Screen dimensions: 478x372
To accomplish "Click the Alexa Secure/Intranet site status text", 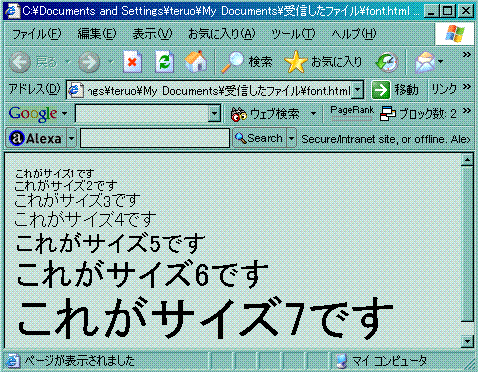I will 386,139.
